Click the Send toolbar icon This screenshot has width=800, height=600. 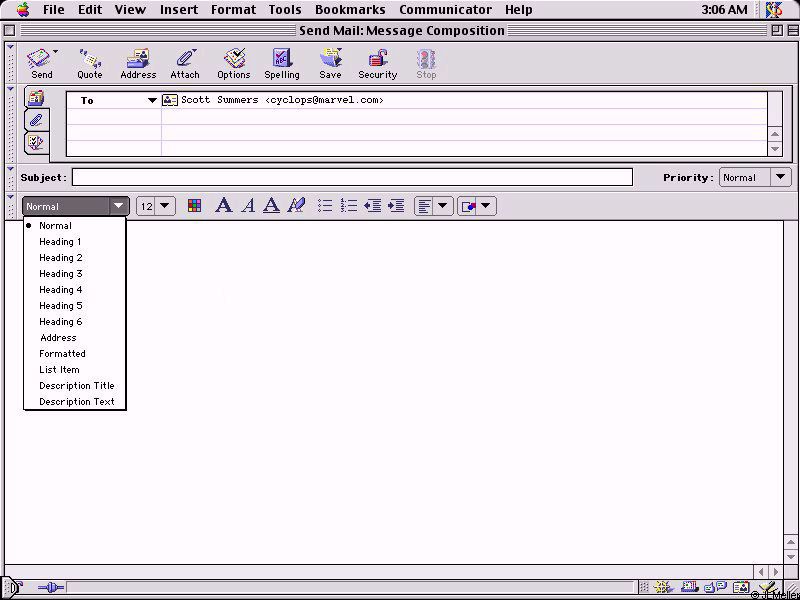click(x=41, y=63)
